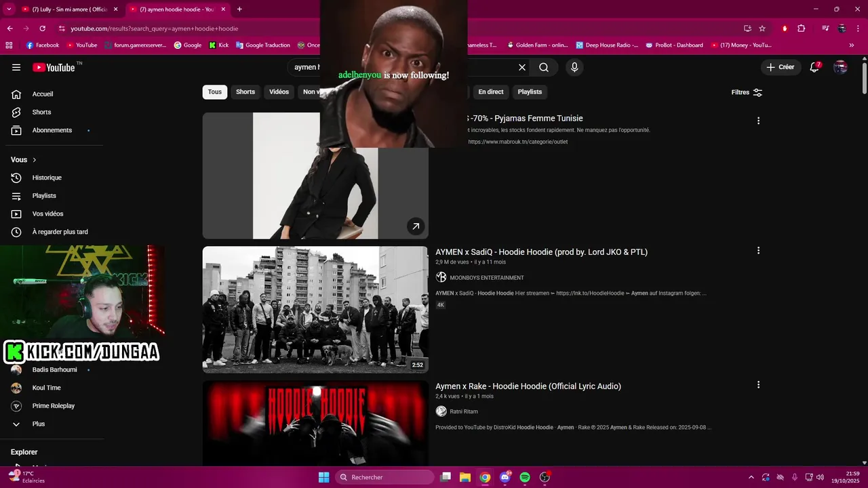Screen dimensions: 868x488
Task: Open more options for the Pyjamas Femme Tunisie ad
Action: [758, 121]
